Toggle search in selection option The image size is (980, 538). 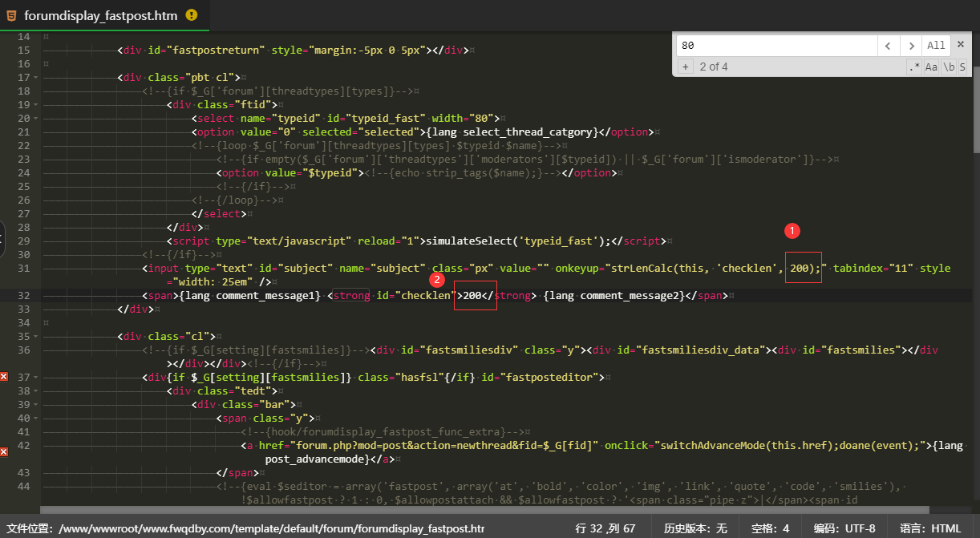pyautogui.click(x=962, y=67)
